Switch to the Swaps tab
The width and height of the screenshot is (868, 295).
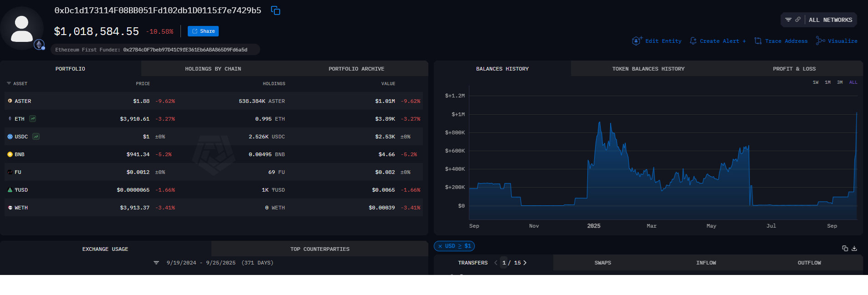point(603,263)
